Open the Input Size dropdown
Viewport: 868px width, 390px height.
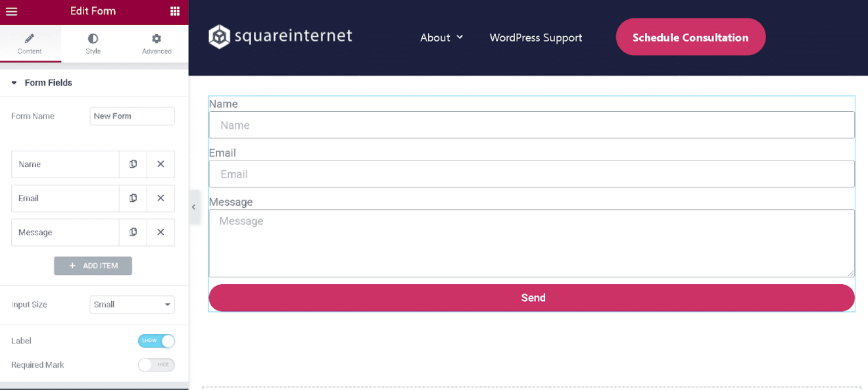132,305
